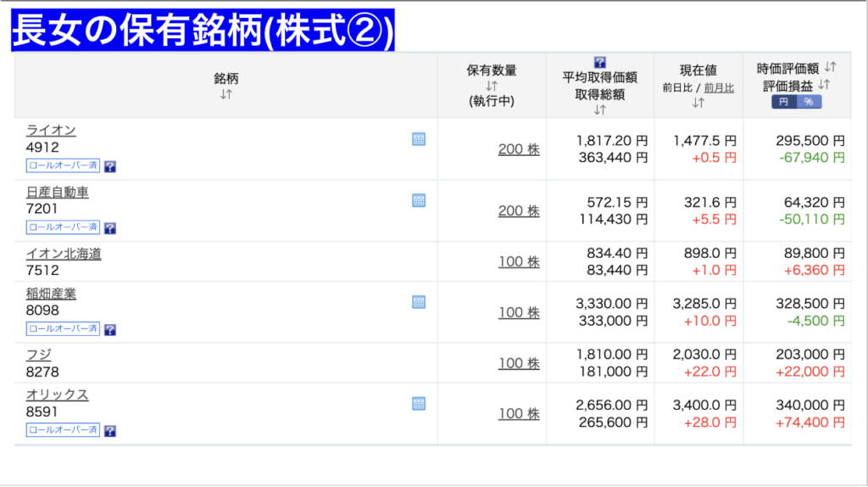Select stock code 8591
This screenshot has height=487, width=868.
(x=42, y=411)
